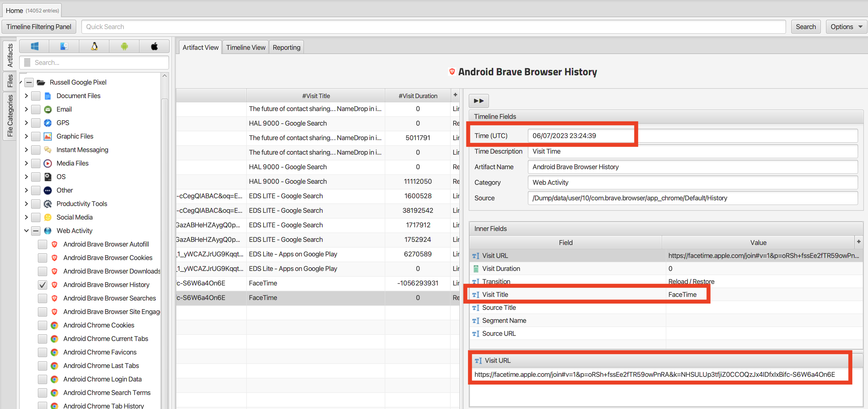Sort by the #Visit Title column header

(316, 96)
